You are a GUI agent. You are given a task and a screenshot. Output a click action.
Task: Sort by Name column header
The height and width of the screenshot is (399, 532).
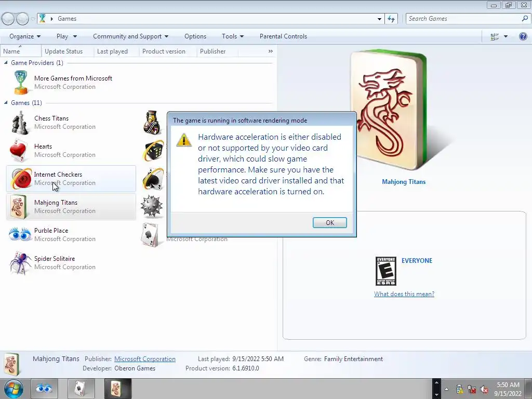point(21,51)
